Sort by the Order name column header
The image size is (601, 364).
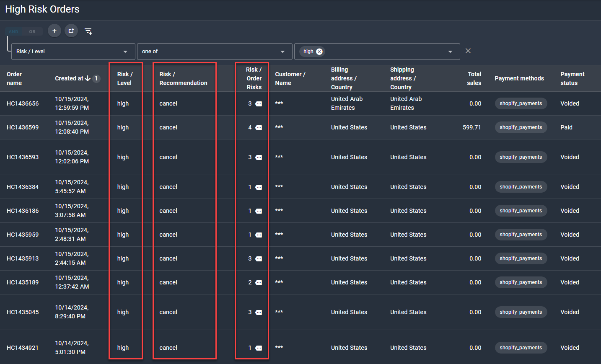pyautogui.click(x=14, y=78)
